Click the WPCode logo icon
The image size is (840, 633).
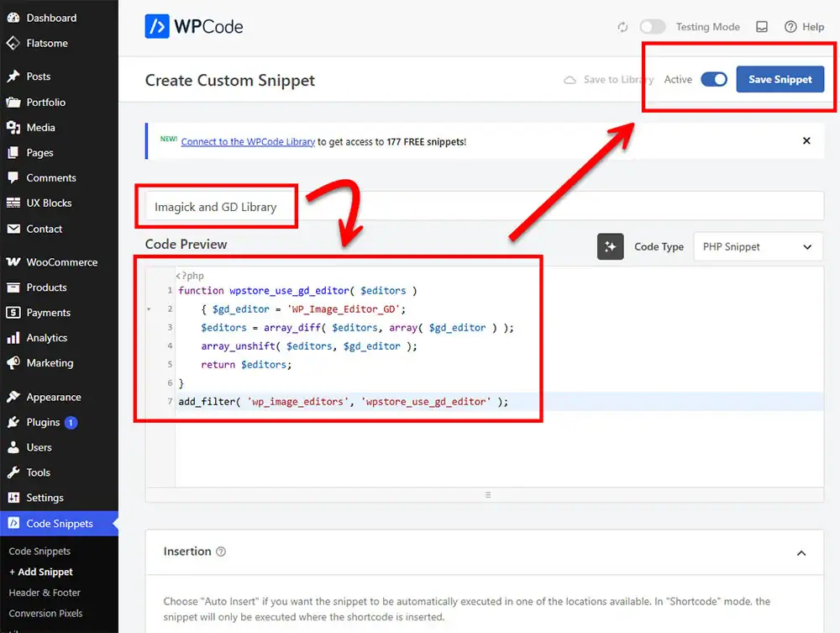pos(157,26)
